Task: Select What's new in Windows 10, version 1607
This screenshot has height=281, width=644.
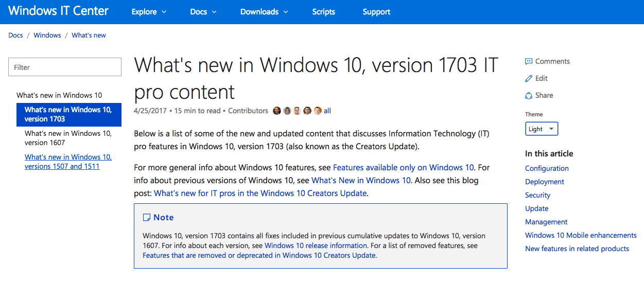Action: [x=68, y=138]
